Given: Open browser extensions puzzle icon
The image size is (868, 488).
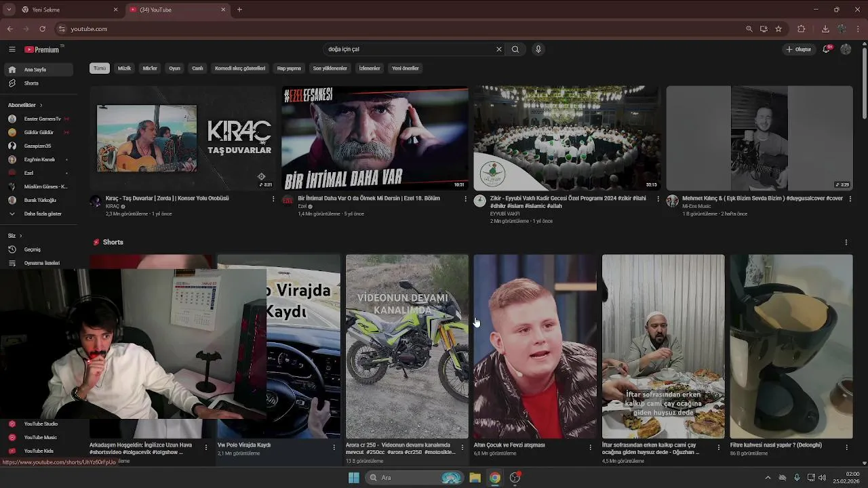Looking at the screenshot, I should (802, 29).
